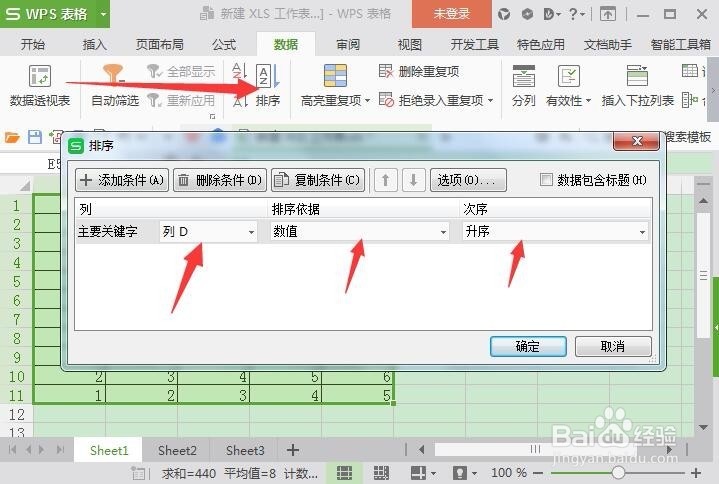The image size is (719, 484).
Task: Click horizontal scrollbar left arrow
Action: pyautogui.click(x=421, y=450)
